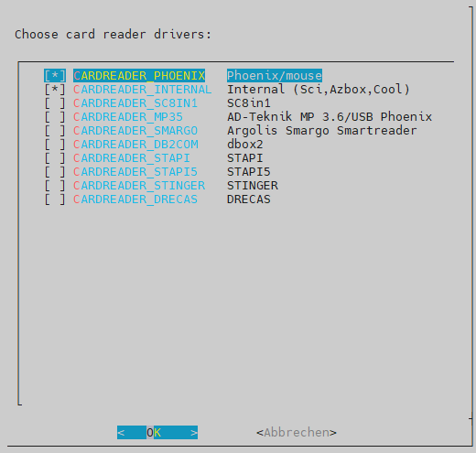Click the STINGER description text
Image resolution: width=476 pixels, height=453 pixels.
pyautogui.click(x=253, y=186)
